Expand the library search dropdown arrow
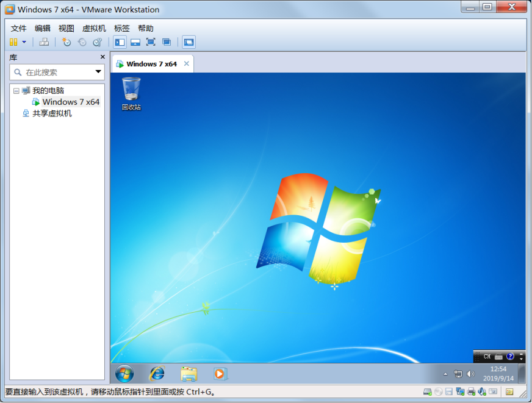The width and height of the screenshot is (532, 403). click(98, 72)
